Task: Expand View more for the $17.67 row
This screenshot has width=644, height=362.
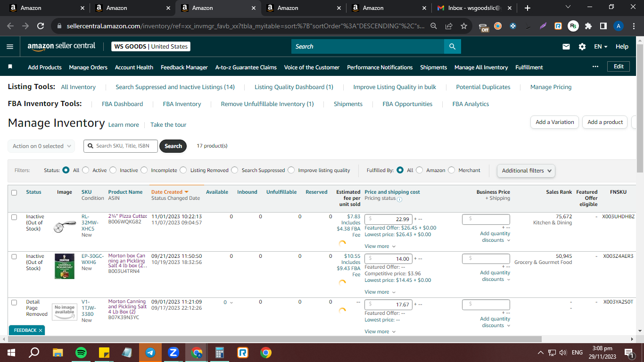Action: (x=380, y=331)
